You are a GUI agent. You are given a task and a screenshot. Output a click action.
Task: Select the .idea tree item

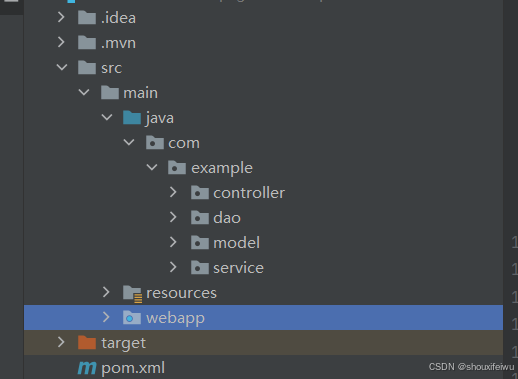click(118, 18)
